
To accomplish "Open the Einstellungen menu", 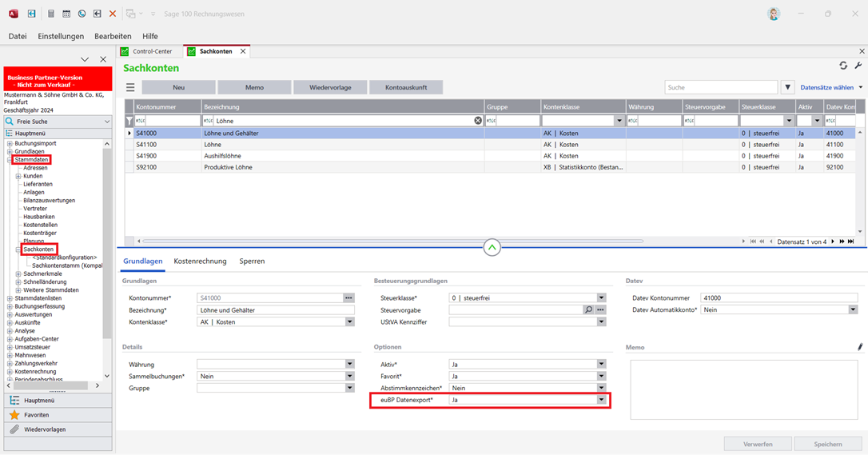I will coord(61,36).
